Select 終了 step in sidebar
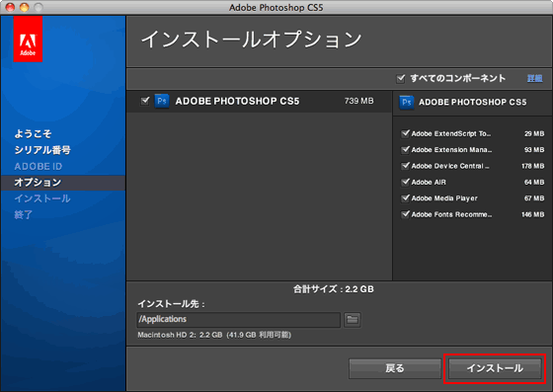Image resolution: width=553 pixels, height=392 pixels. (x=24, y=214)
